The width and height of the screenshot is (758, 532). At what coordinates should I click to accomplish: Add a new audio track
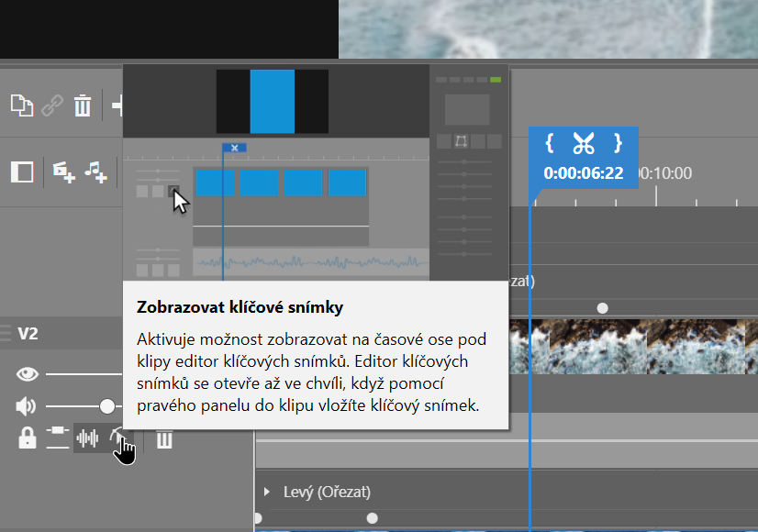95,172
